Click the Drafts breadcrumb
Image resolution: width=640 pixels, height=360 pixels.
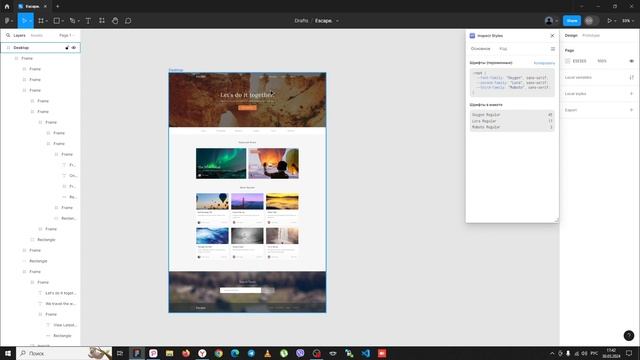301,20
